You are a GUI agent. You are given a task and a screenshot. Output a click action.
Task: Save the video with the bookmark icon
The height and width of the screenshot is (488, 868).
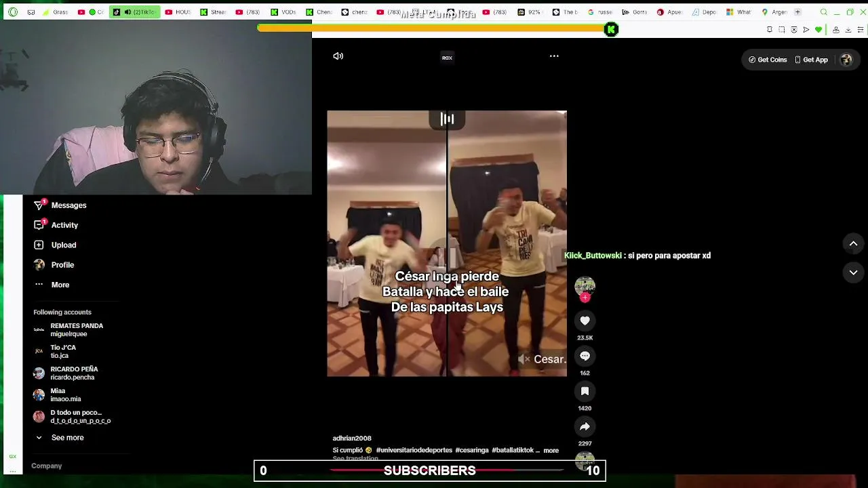pos(585,391)
